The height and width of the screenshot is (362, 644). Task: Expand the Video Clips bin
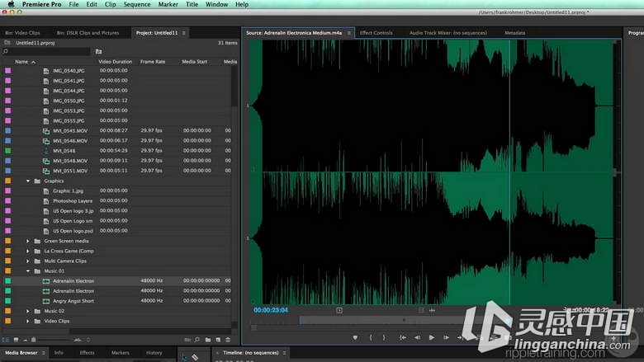pos(28,322)
